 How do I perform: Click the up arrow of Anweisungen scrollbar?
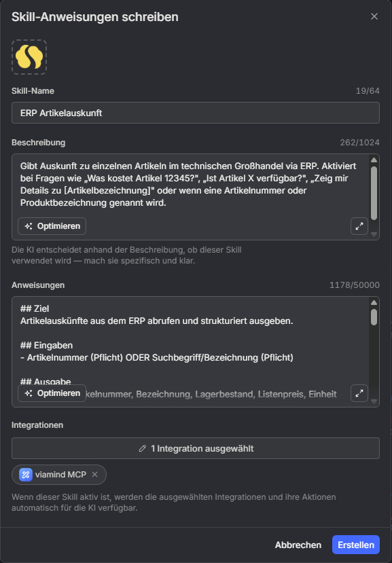pyautogui.click(x=374, y=302)
